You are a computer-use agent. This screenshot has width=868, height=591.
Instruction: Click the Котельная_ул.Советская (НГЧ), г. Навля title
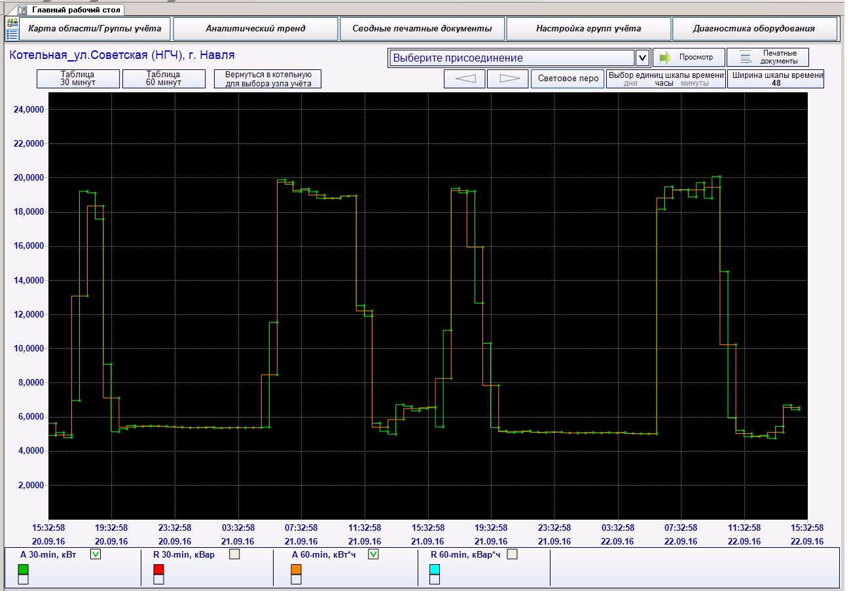[122, 55]
